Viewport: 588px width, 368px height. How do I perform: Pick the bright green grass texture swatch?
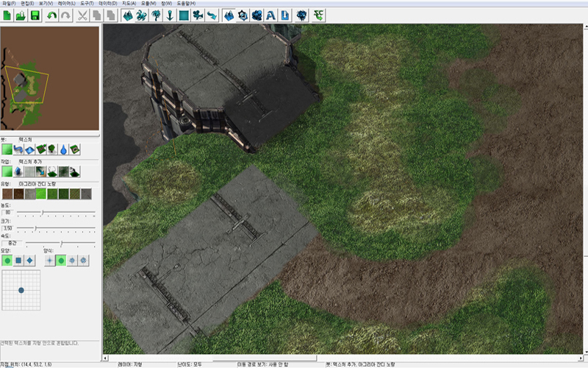41,194
